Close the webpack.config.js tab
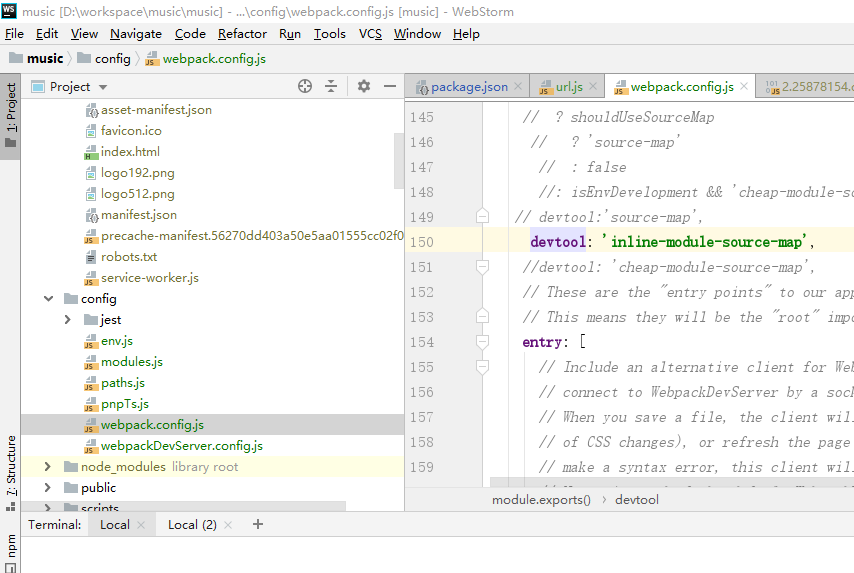Image resolution: width=854 pixels, height=573 pixels. pos(744,86)
